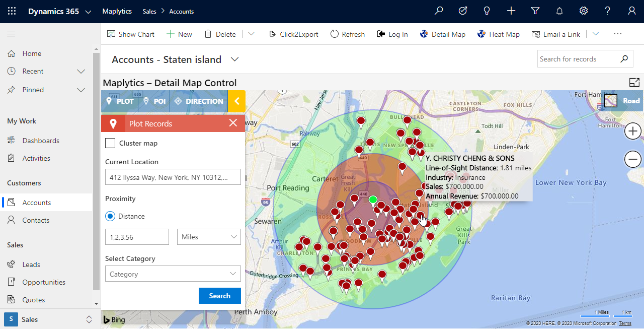644x329 pixels.
Task: Open the Accounts - Staten island view selector
Action: (234, 59)
